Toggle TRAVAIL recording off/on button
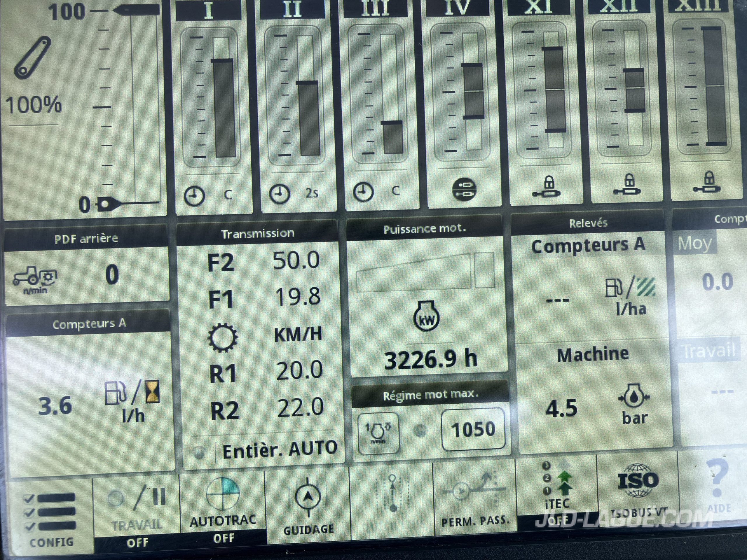This screenshot has width=747, height=560. (x=137, y=513)
